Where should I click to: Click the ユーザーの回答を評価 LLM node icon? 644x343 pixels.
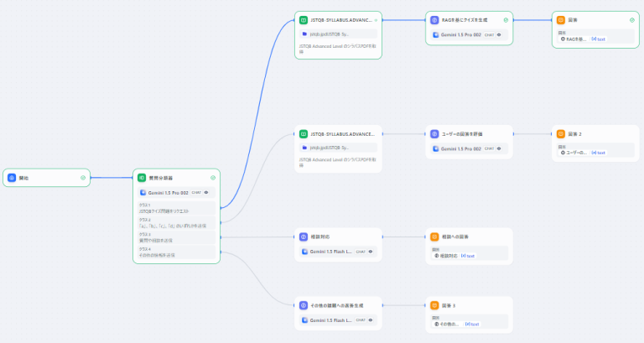(x=434, y=133)
